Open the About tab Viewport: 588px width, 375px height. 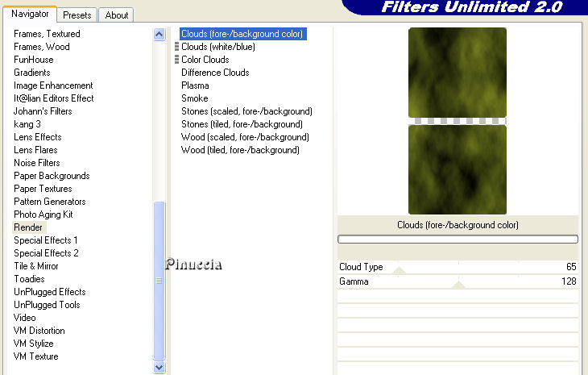[x=116, y=15]
